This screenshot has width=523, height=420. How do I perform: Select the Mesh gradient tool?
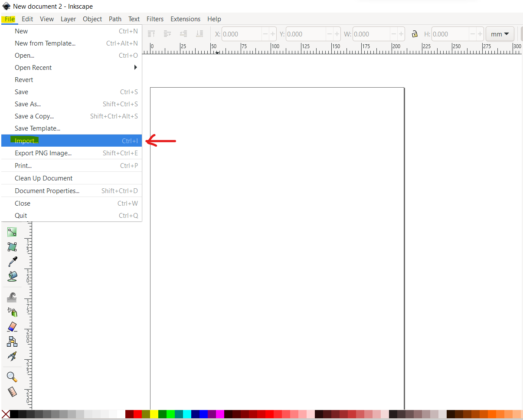tap(12, 246)
